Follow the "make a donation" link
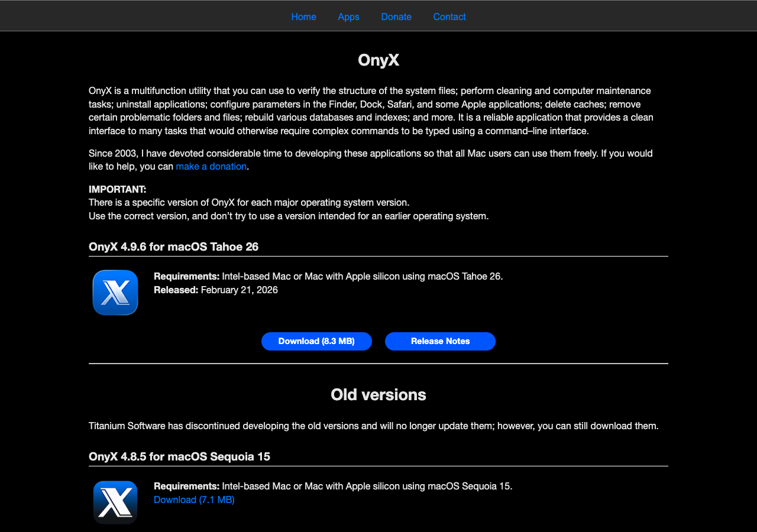 pos(211,166)
